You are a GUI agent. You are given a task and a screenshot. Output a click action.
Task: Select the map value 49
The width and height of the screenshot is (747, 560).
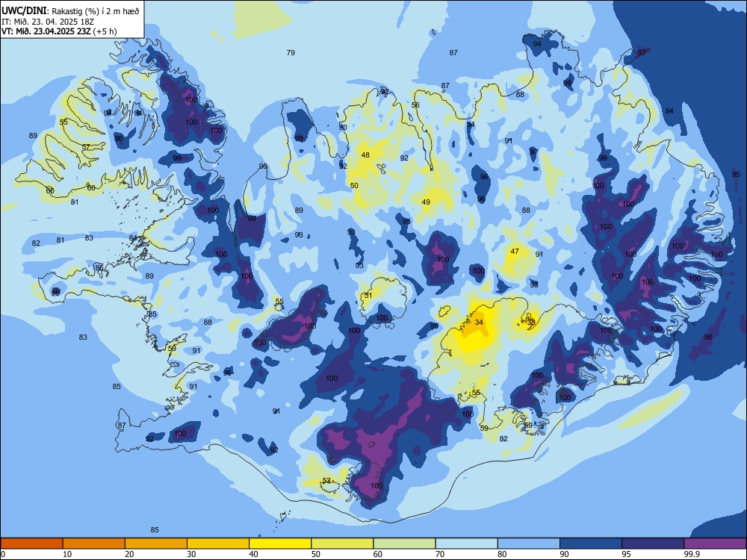click(x=426, y=202)
